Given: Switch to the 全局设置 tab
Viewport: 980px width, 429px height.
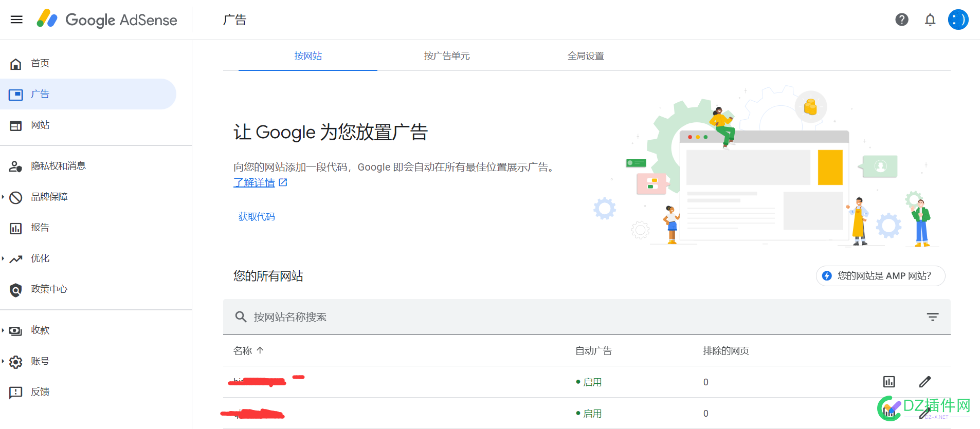Looking at the screenshot, I should coord(586,56).
